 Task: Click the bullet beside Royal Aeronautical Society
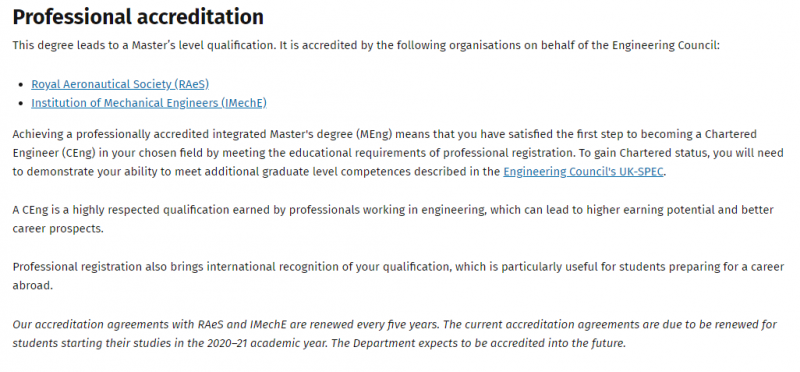pyautogui.click(x=20, y=85)
